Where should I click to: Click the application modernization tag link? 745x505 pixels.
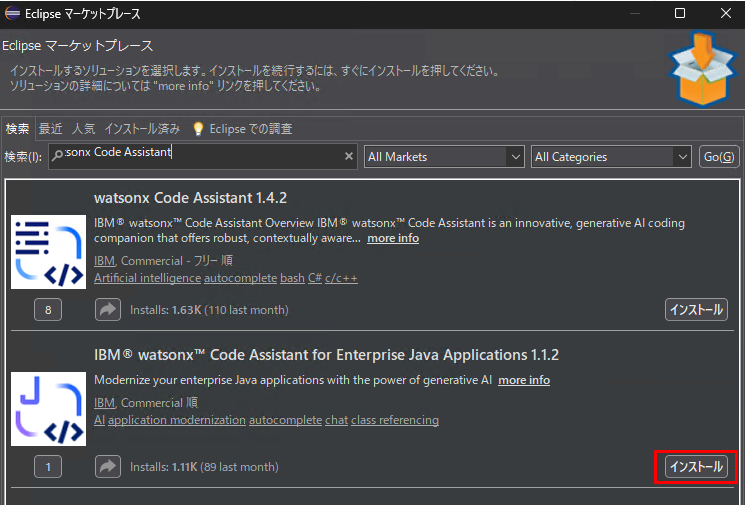pyautogui.click(x=177, y=420)
